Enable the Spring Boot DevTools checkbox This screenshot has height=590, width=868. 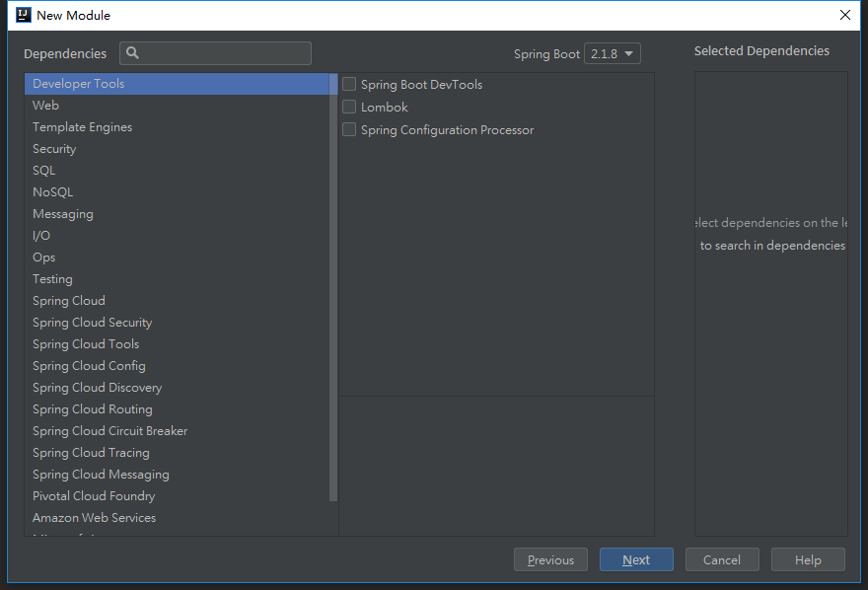click(x=349, y=84)
